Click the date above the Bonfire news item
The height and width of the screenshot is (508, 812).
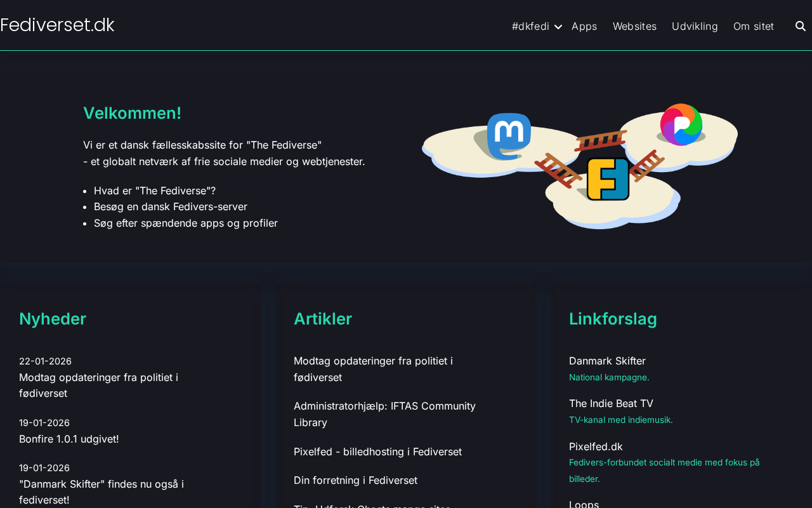pyautogui.click(x=44, y=423)
